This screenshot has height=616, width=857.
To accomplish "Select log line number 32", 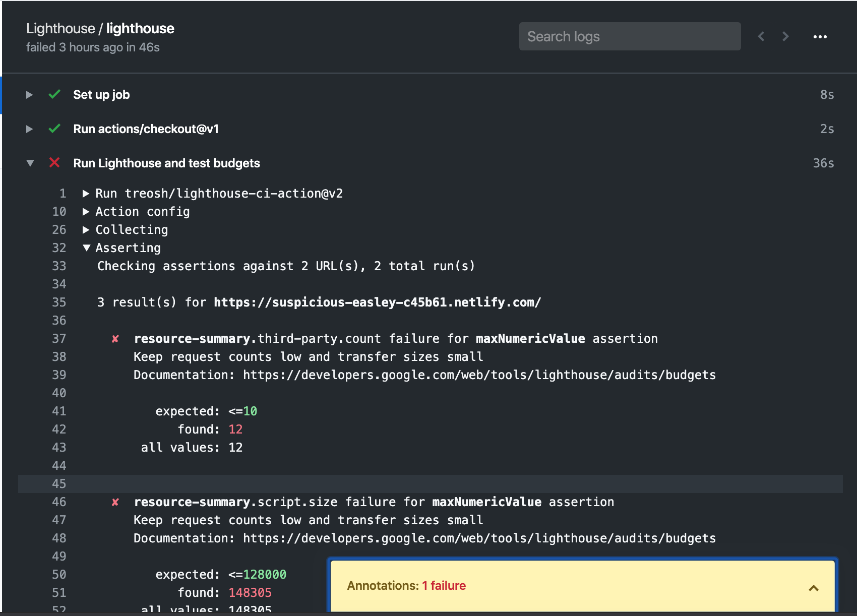I will click(x=59, y=248).
